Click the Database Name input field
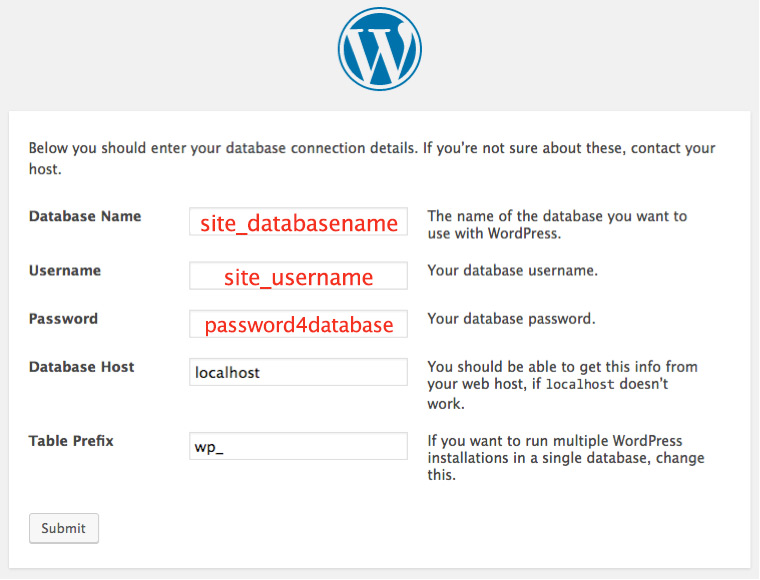760x580 pixels. tap(298, 221)
